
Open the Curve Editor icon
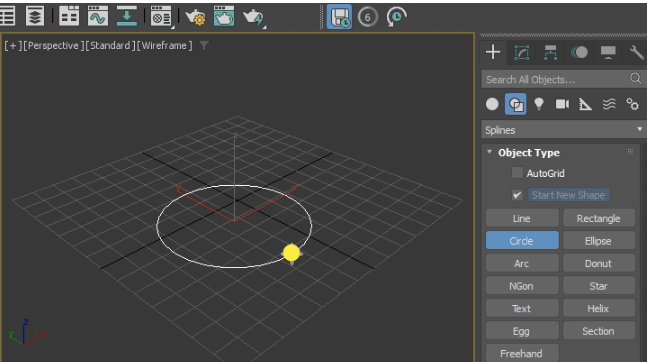tap(98, 17)
